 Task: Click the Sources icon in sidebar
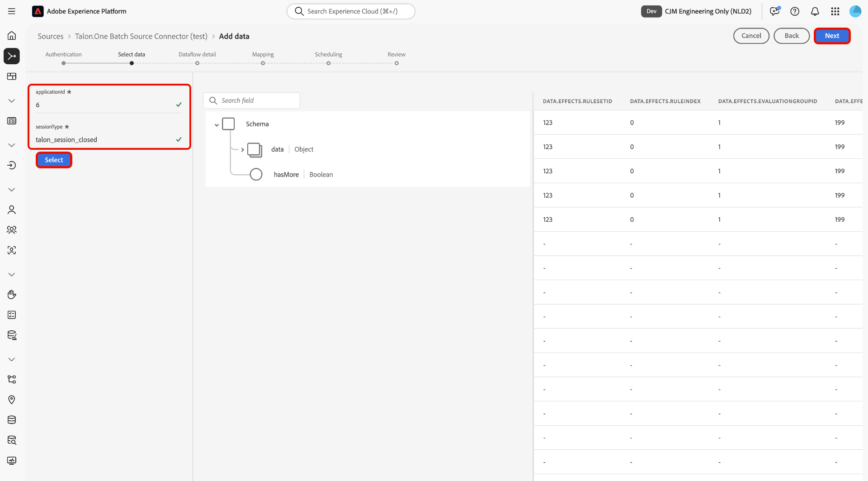coord(12,56)
